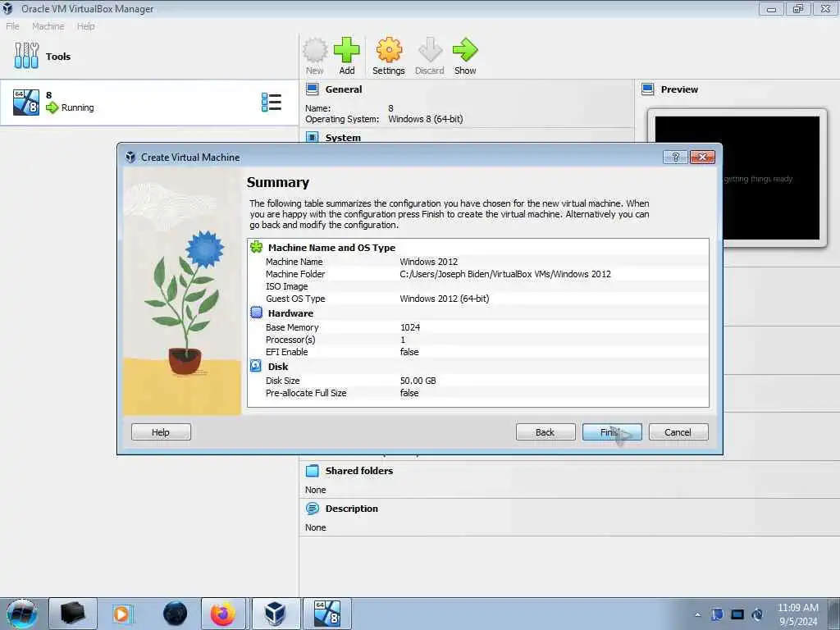
Task: Click the Description section icon
Action: pyautogui.click(x=313, y=509)
